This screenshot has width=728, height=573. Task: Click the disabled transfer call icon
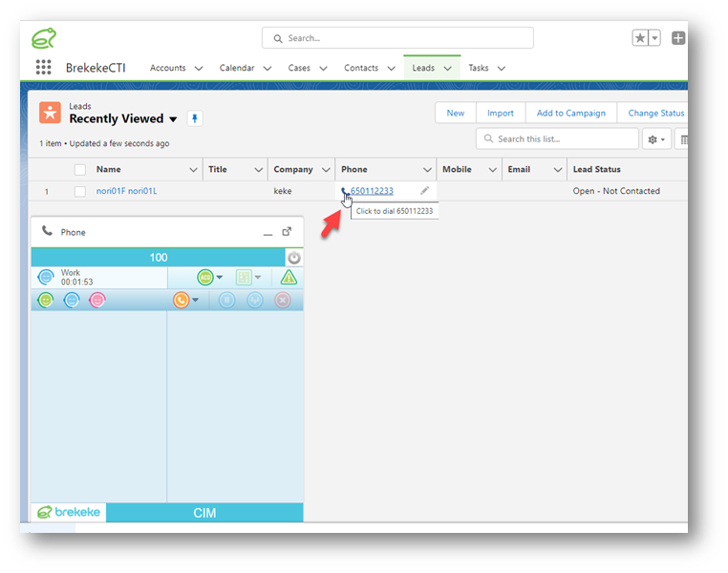(255, 300)
